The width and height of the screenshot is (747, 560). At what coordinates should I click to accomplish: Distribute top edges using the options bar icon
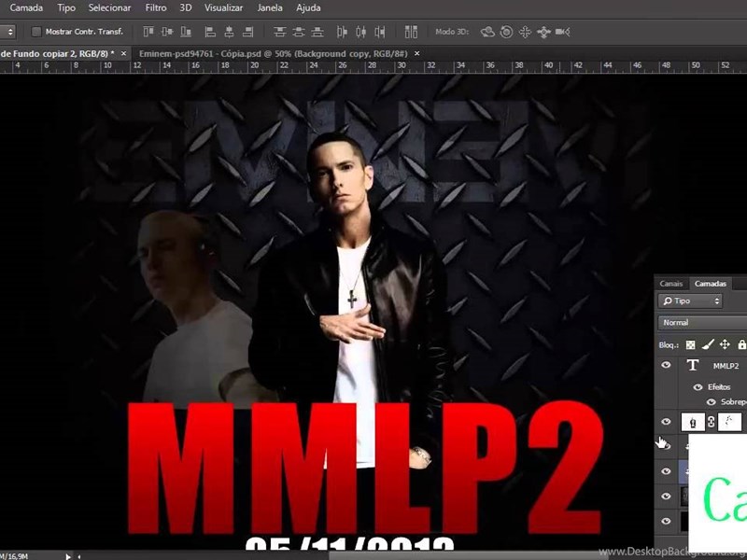tap(279, 32)
